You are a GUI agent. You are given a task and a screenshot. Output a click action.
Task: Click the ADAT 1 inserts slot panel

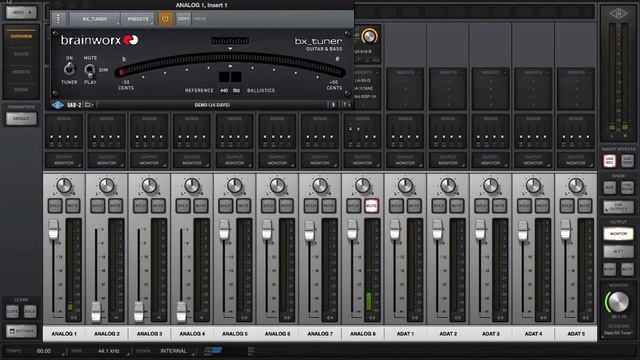click(x=405, y=89)
